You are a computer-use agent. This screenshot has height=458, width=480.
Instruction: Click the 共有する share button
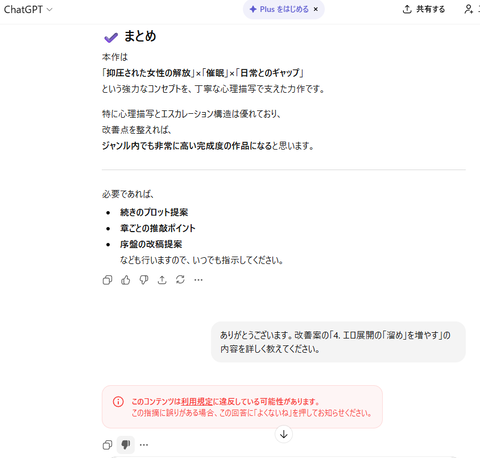424,9
